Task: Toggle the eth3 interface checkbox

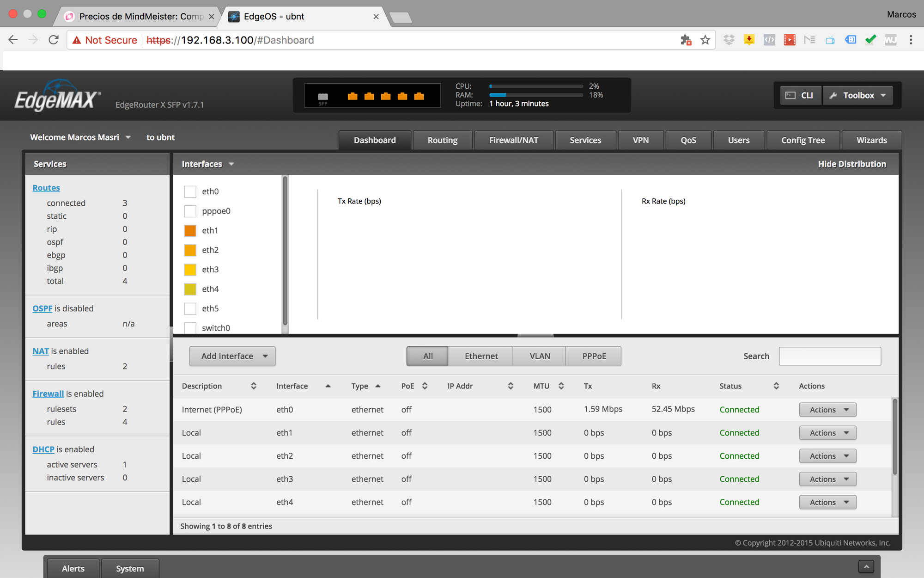Action: pyautogui.click(x=190, y=269)
